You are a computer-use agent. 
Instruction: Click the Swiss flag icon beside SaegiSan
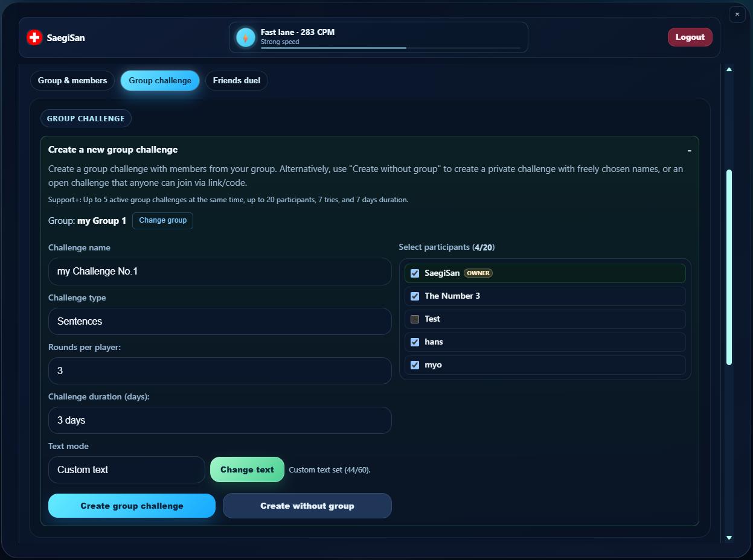coord(34,37)
